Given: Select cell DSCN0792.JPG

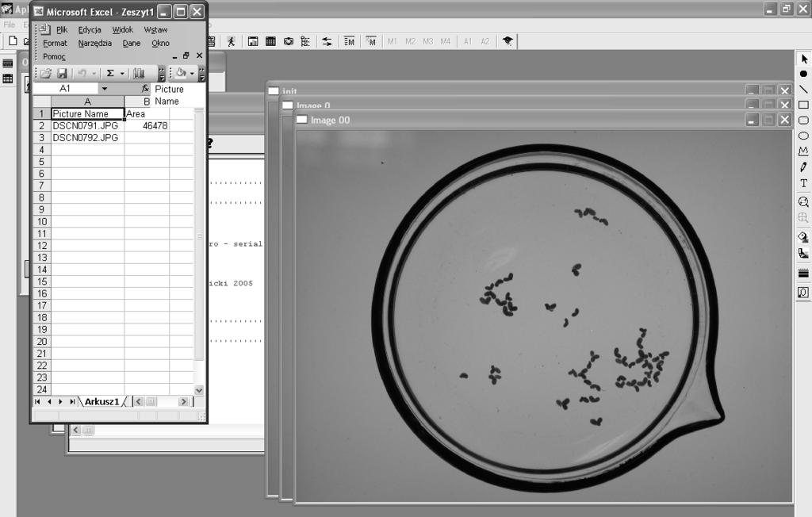Looking at the screenshot, I should click(x=87, y=138).
